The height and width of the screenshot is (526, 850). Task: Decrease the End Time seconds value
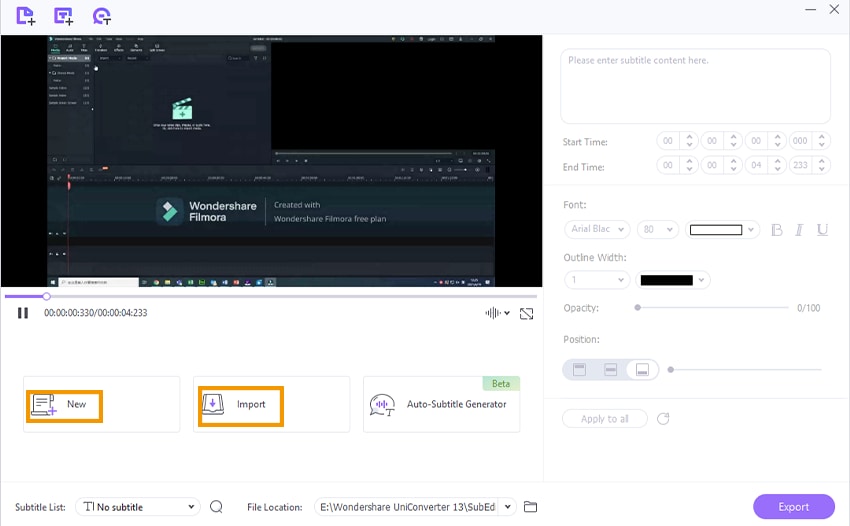pos(777,169)
